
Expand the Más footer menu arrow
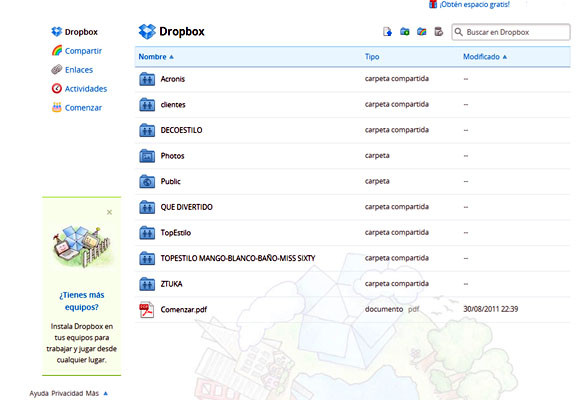(105, 393)
